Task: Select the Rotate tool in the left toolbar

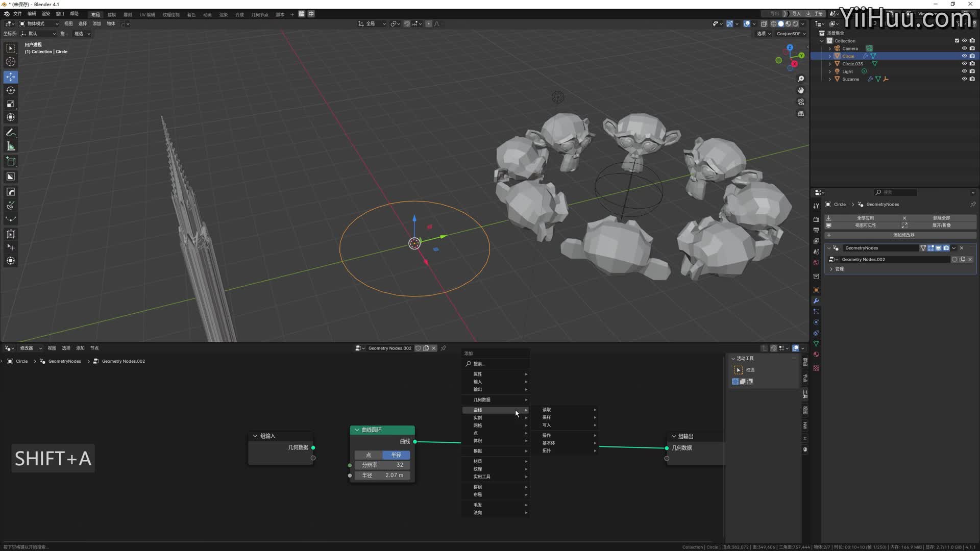Action: click(x=11, y=90)
